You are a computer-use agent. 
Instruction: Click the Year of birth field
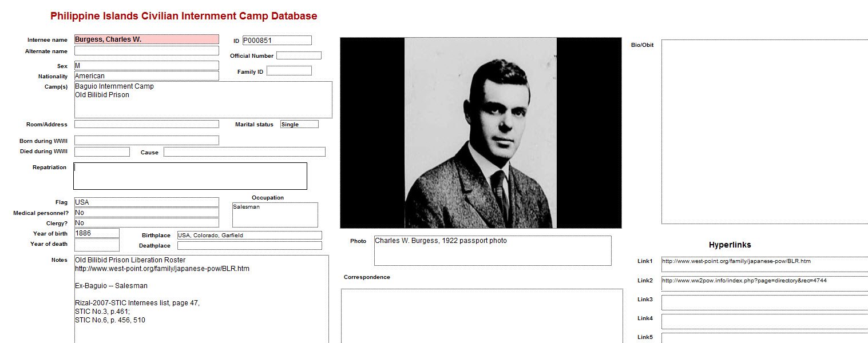tap(97, 233)
